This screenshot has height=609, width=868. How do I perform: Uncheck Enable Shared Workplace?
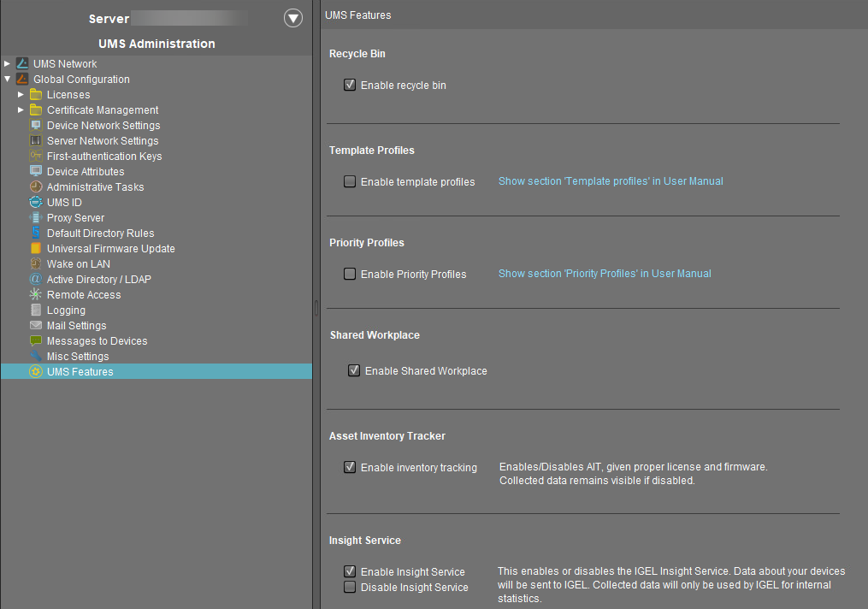point(354,371)
